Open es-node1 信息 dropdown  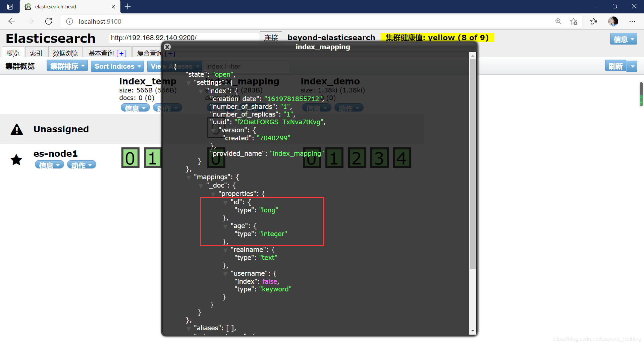[49, 165]
